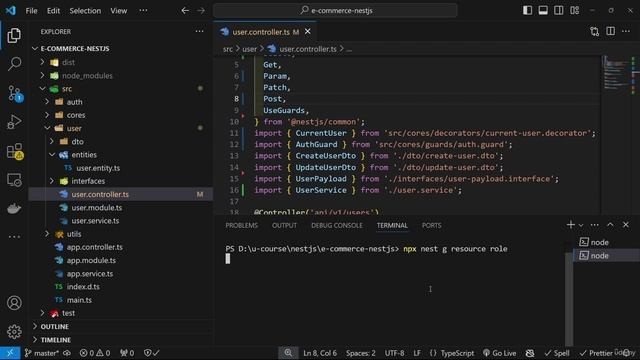Open changes compare icon in editor toolbar
The width and height of the screenshot is (640, 360).
tap(594, 31)
